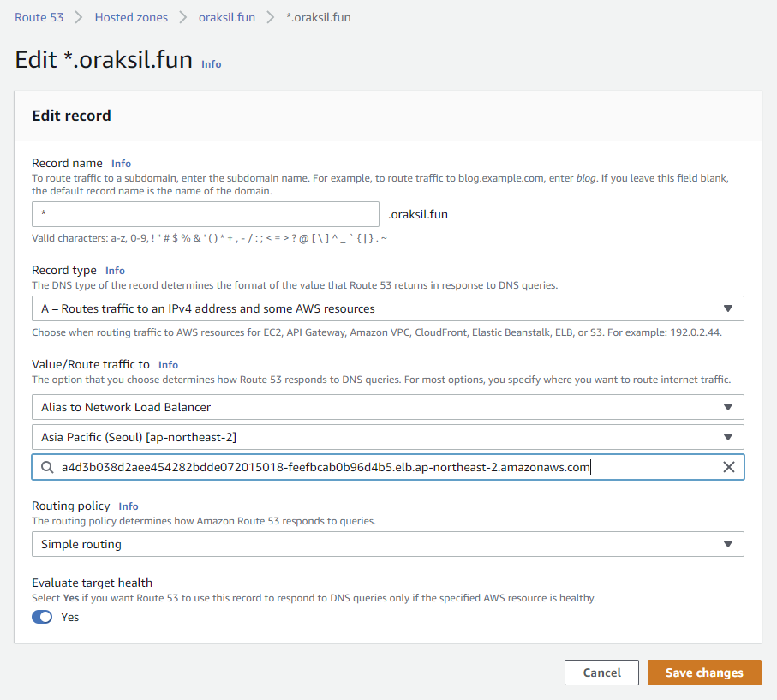Click the Evaluate target health label
The width and height of the screenshot is (777, 700).
(x=93, y=583)
